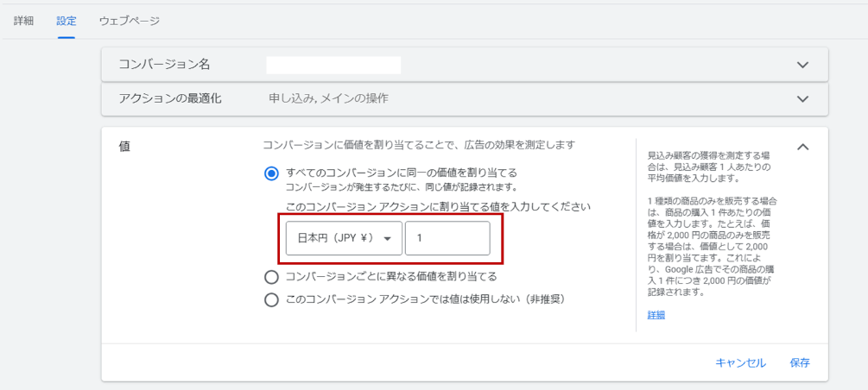Image resolution: width=868 pixels, height=390 pixels.
Task: Click the アクションの最適化 row label
Action: tap(170, 99)
